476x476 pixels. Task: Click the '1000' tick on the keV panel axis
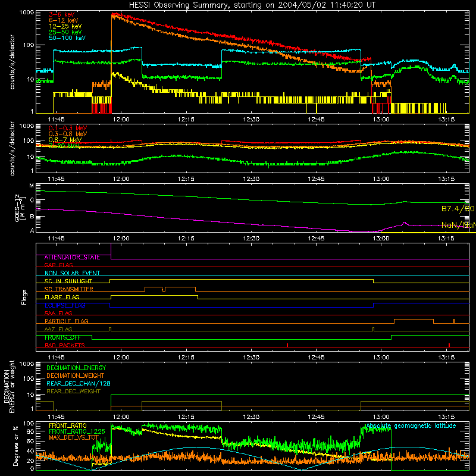(27, 12)
